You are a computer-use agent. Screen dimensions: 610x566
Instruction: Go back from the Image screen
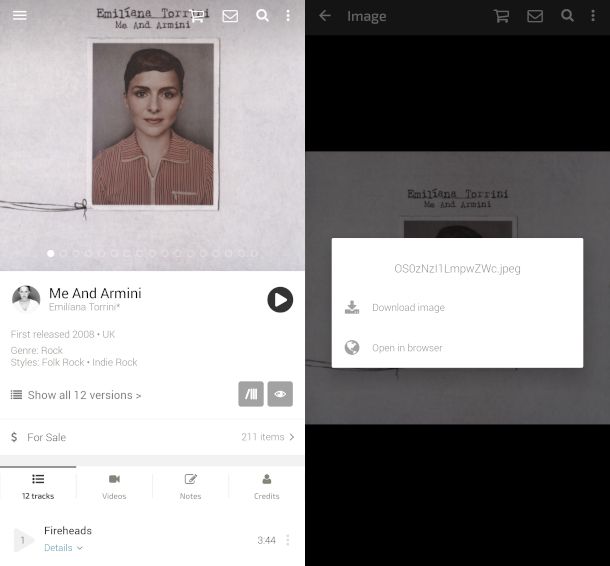point(325,16)
